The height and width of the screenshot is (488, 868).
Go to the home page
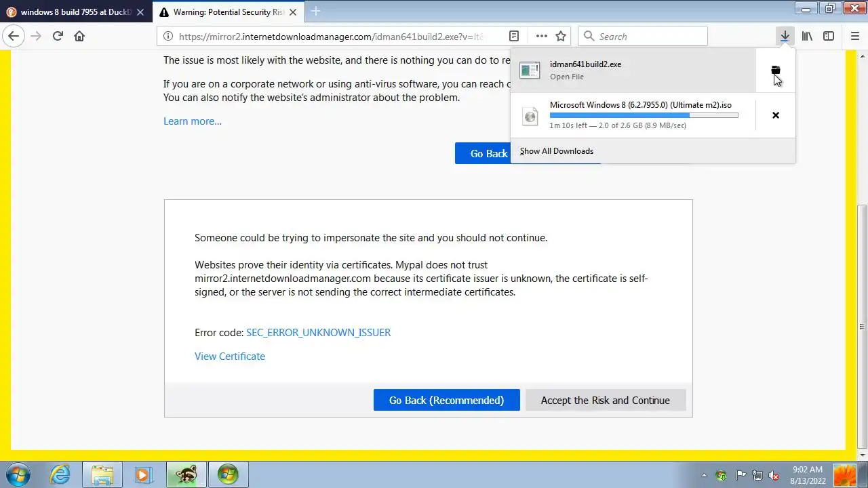click(79, 37)
